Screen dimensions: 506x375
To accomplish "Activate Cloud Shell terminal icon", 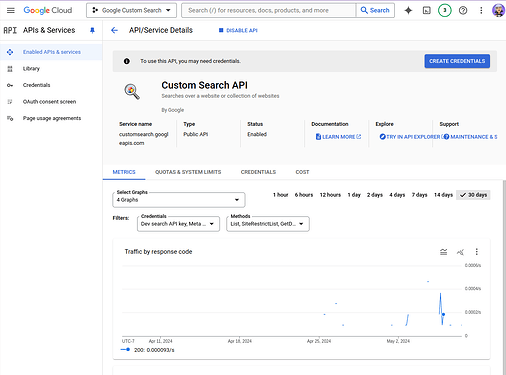I will coord(426,10).
